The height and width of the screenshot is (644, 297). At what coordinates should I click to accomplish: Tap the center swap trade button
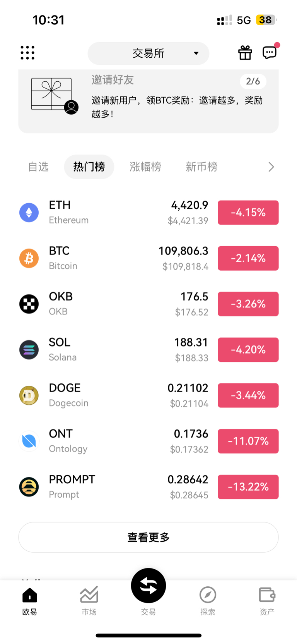click(148, 586)
